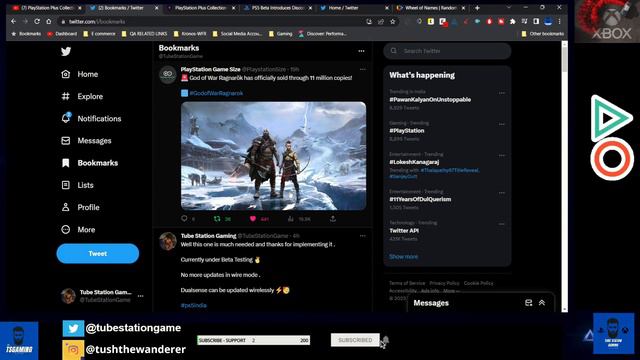The width and height of the screenshot is (640, 360).
Task: Focus the Search Twitter field
Action: click(x=447, y=51)
